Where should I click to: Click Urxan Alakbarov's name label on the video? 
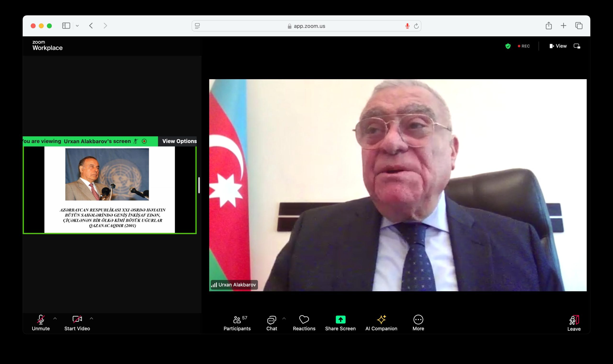[234, 285]
